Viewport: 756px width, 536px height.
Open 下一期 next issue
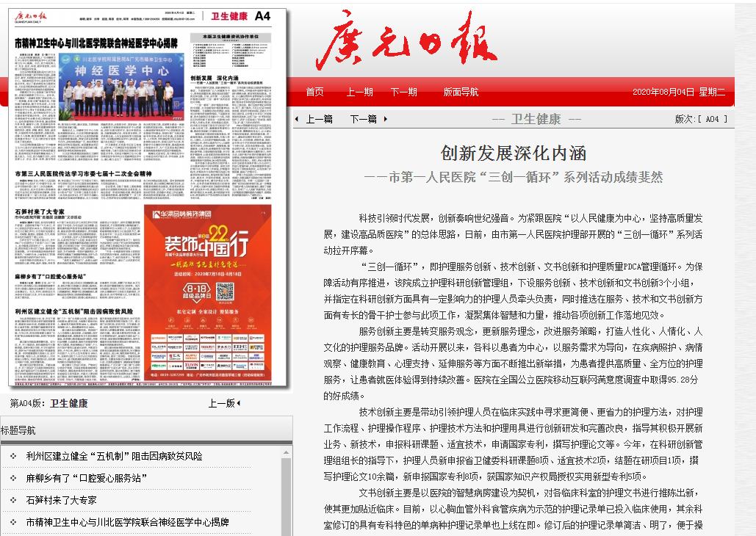pos(403,92)
